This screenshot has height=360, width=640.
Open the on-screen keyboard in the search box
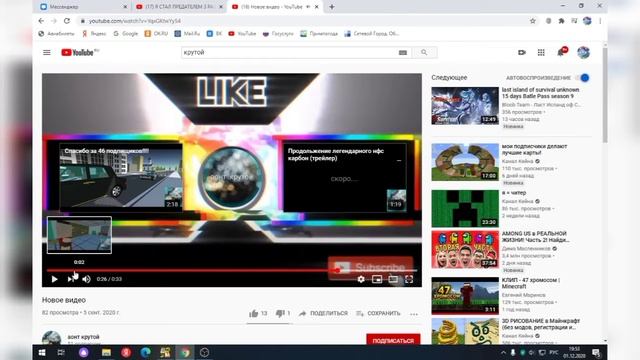click(402, 53)
